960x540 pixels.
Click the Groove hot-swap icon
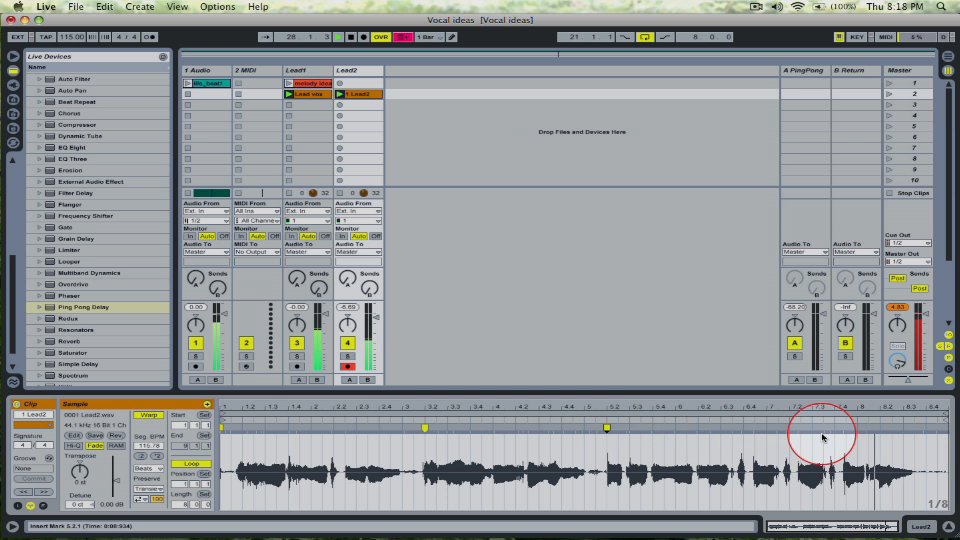pos(49,458)
